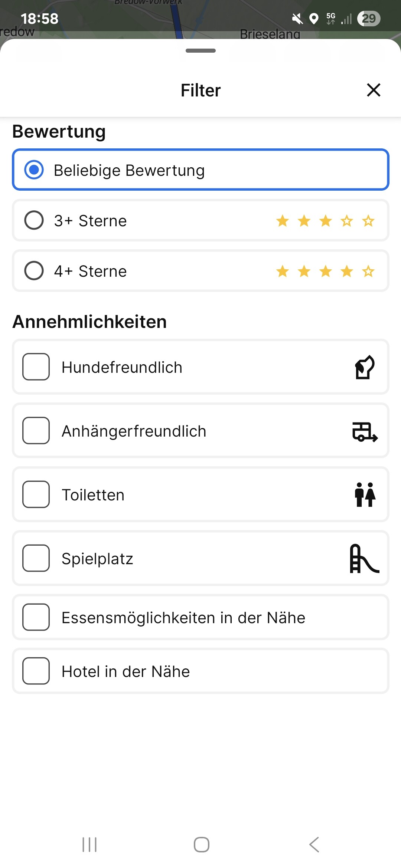
Task: Tap the stars next to 4+ Sterne
Action: pos(325,272)
